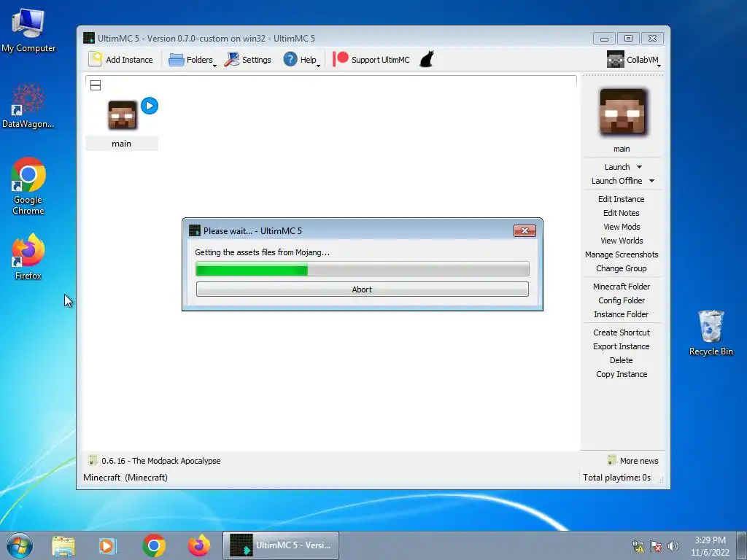This screenshot has width=747, height=560.
Task: Close the Please wait dialog
Action: 525,230
